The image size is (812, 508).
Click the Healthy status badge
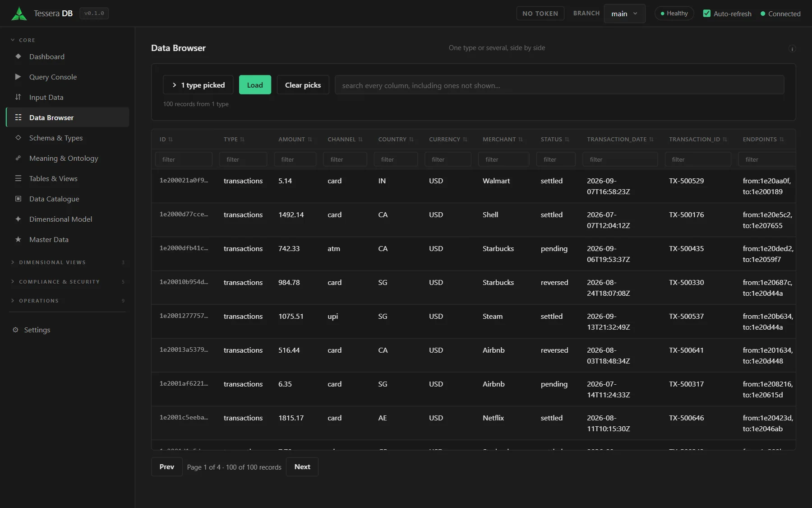(674, 14)
